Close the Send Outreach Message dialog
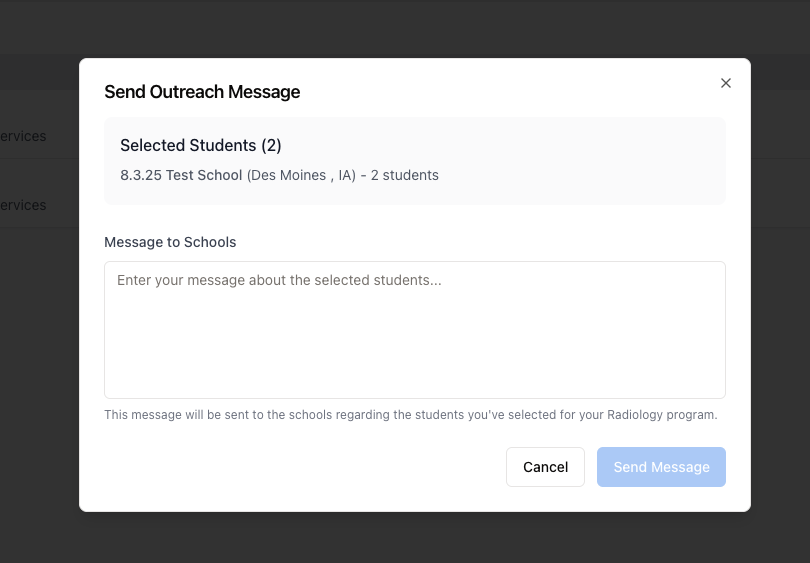 (726, 83)
